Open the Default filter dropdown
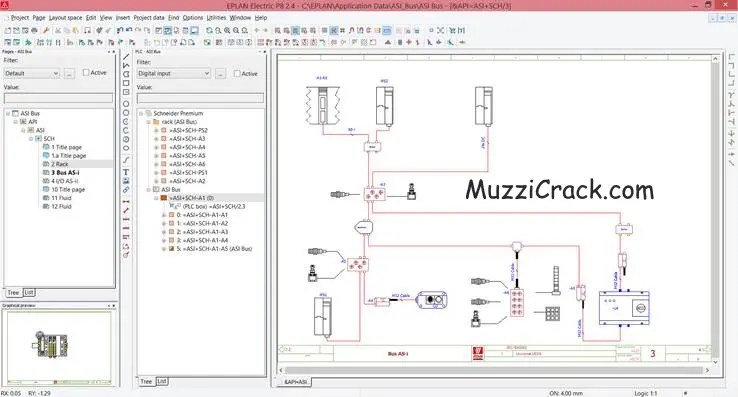The image size is (738, 397). coord(32,73)
